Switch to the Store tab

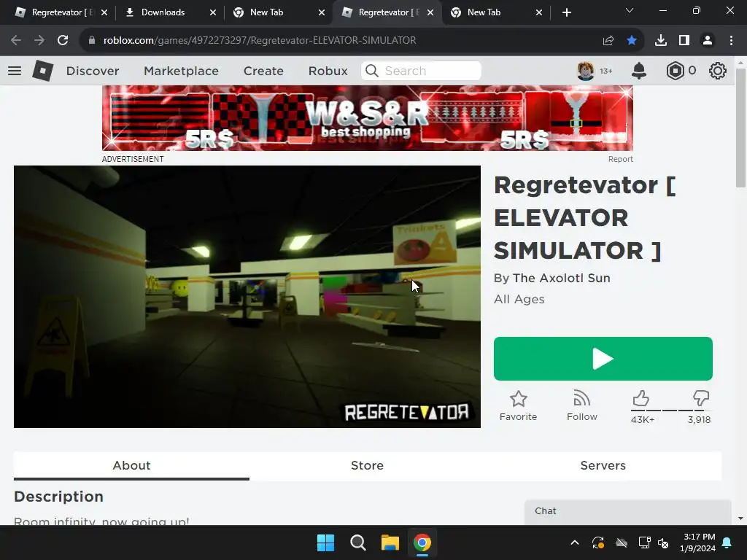[x=368, y=466]
